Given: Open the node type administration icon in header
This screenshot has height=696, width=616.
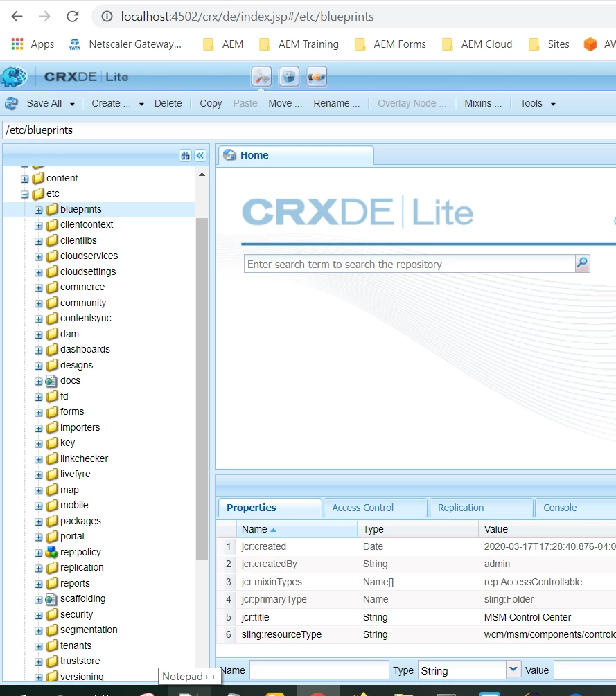Looking at the screenshot, I should tap(317, 77).
